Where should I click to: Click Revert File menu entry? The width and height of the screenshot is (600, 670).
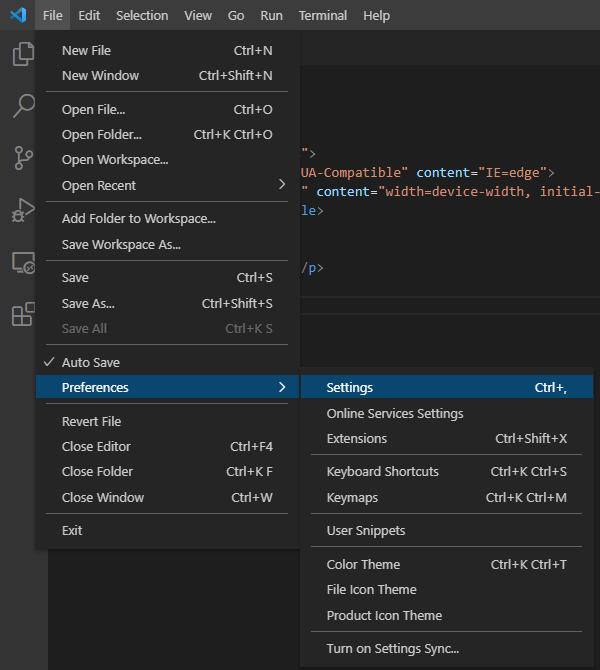click(x=167, y=421)
